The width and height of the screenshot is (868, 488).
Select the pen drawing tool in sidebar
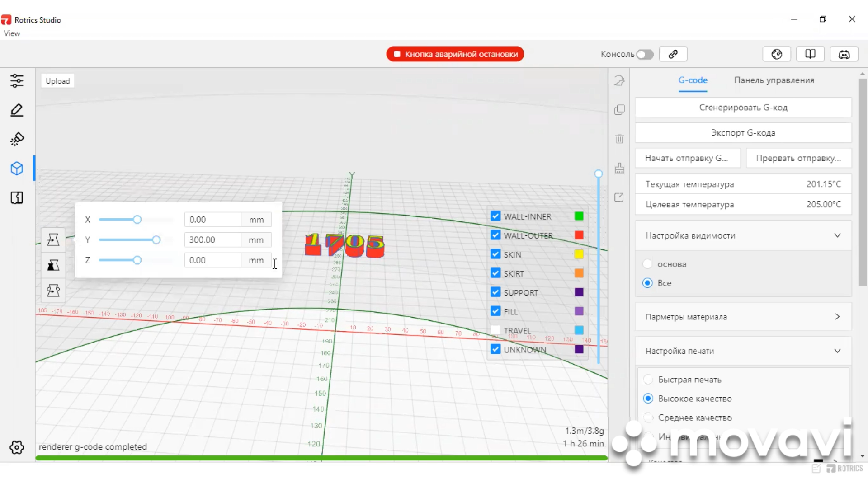pyautogui.click(x=17, y=110)
